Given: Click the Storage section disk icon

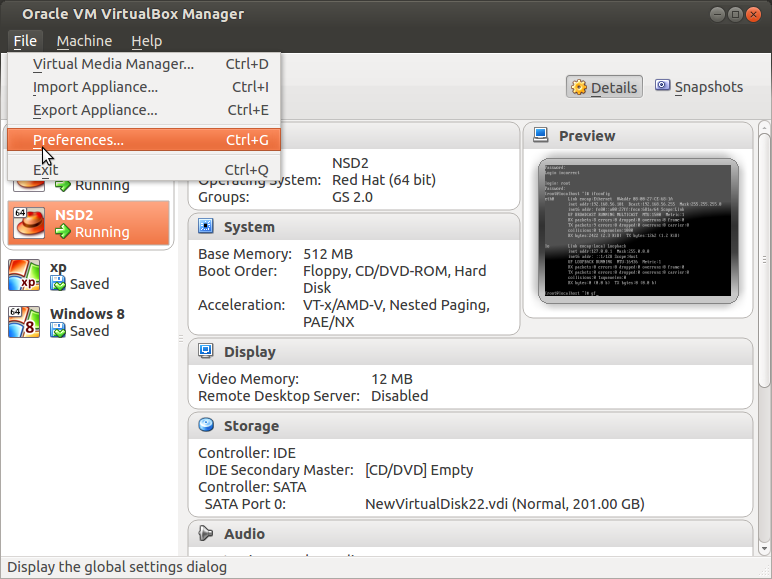Looking at the screenshot, I should [206, 424].
